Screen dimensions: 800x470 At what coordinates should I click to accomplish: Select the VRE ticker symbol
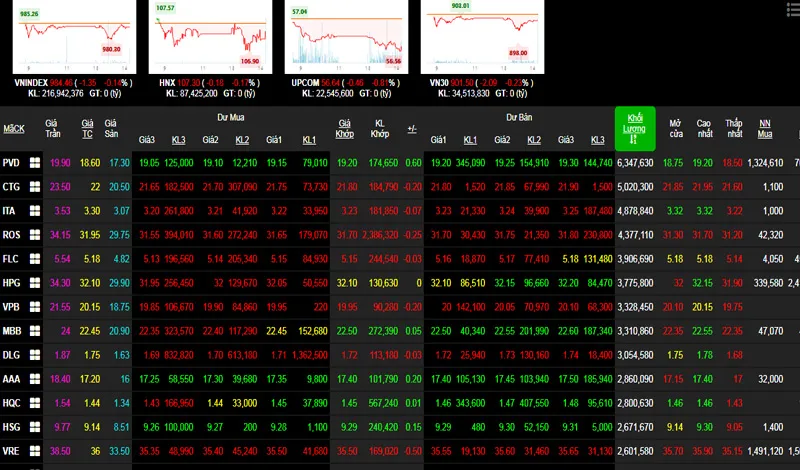[x=11, y=451]
